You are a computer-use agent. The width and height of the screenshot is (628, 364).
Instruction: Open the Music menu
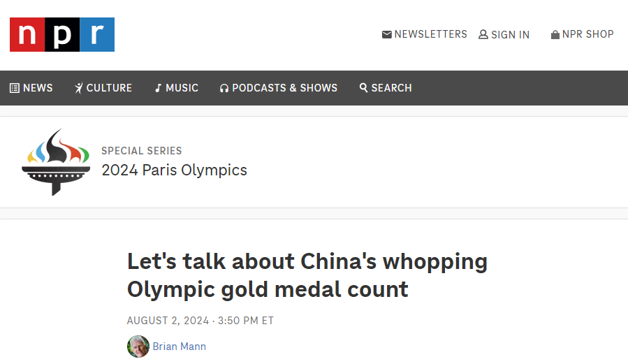point(182,88)
